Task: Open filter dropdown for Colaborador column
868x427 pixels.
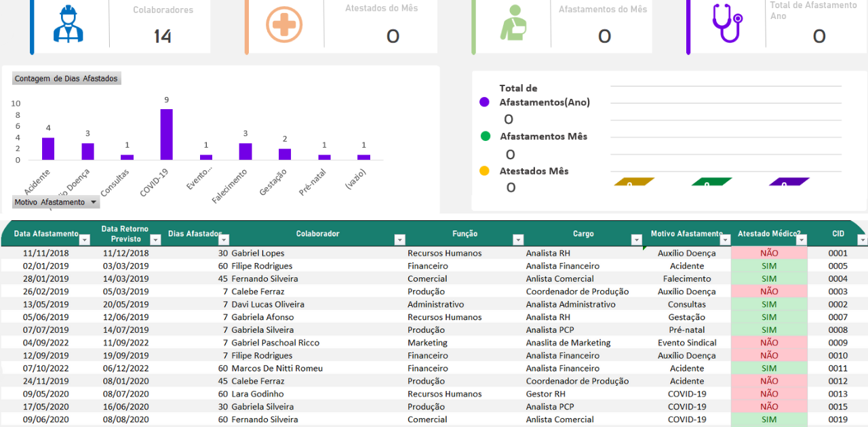Action: [x=399, y=240]
